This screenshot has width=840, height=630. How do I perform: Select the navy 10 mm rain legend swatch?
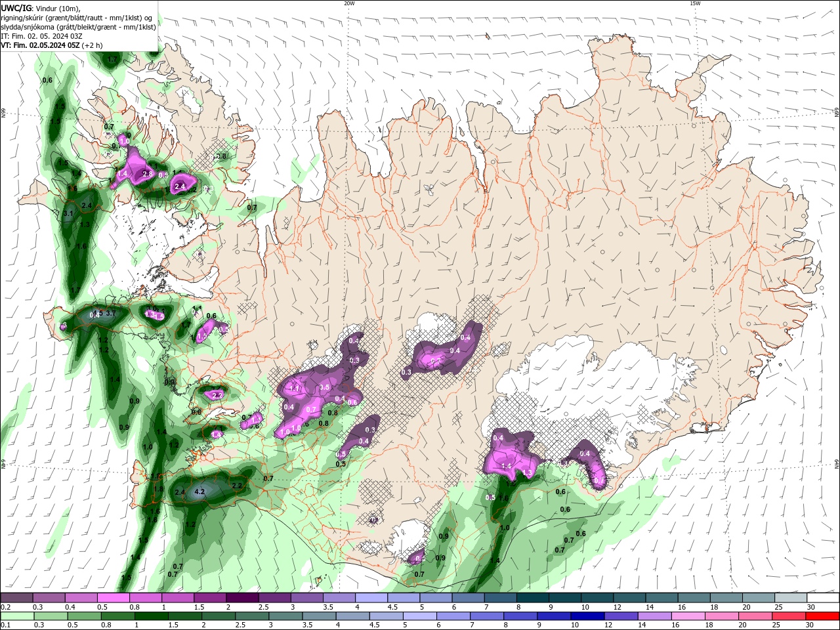coord(587,616)
